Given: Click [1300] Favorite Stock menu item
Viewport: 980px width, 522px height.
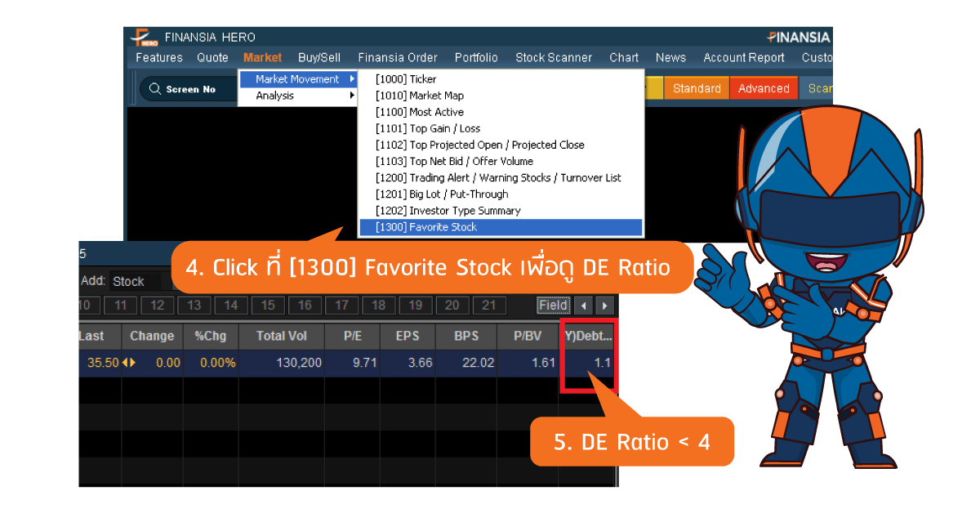Looking at the screenshot, I should (x=501, y=227).
